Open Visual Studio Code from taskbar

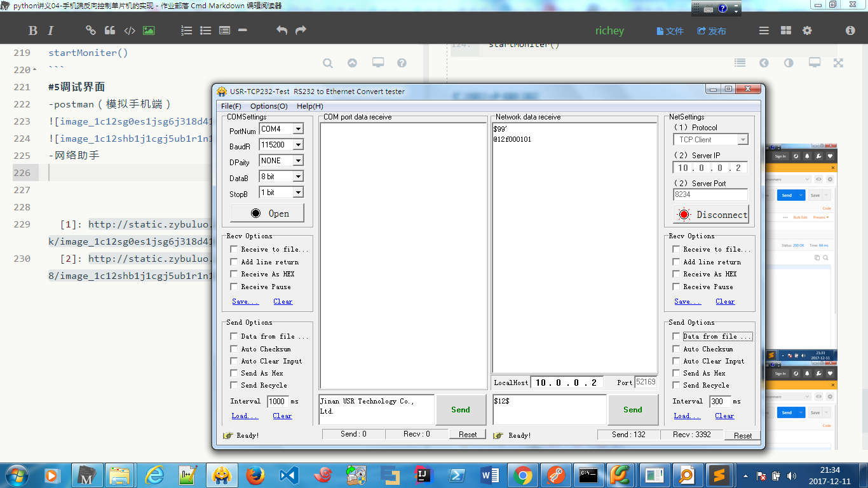tap(288, 475)
